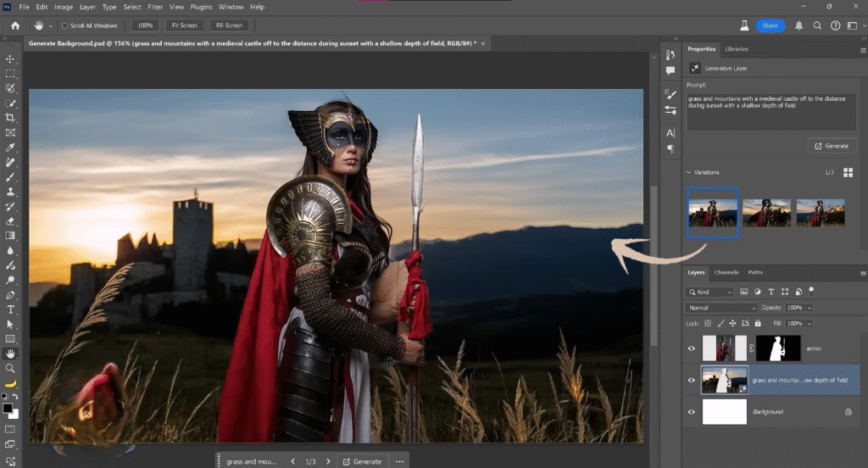Click the Share button
Viewport: 868px width, 468px height.
[x=770, y=25]
